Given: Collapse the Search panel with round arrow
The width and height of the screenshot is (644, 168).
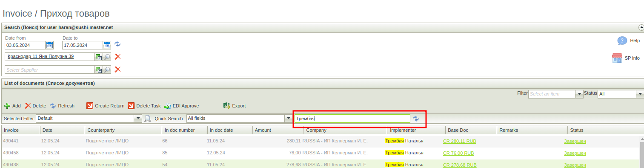Looking at the screenshot, I should [x=641, y=27].
